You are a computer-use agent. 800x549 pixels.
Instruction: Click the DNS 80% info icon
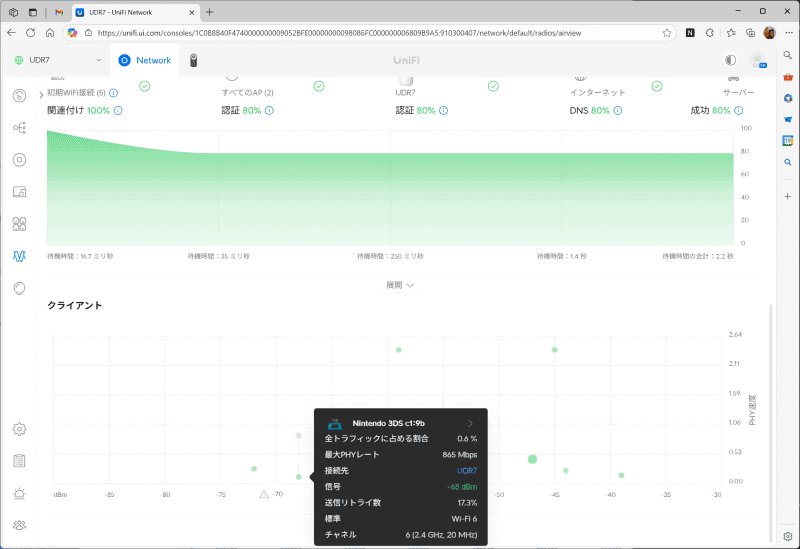coord(618,110)
